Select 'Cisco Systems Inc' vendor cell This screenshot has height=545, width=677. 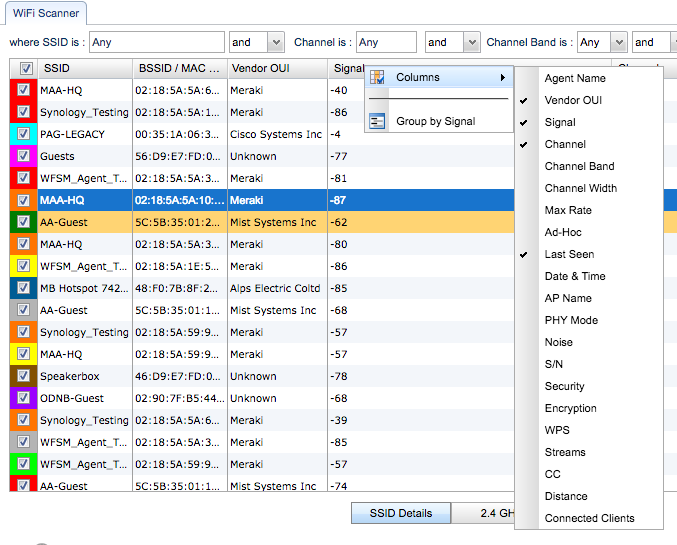coord(277,134)
